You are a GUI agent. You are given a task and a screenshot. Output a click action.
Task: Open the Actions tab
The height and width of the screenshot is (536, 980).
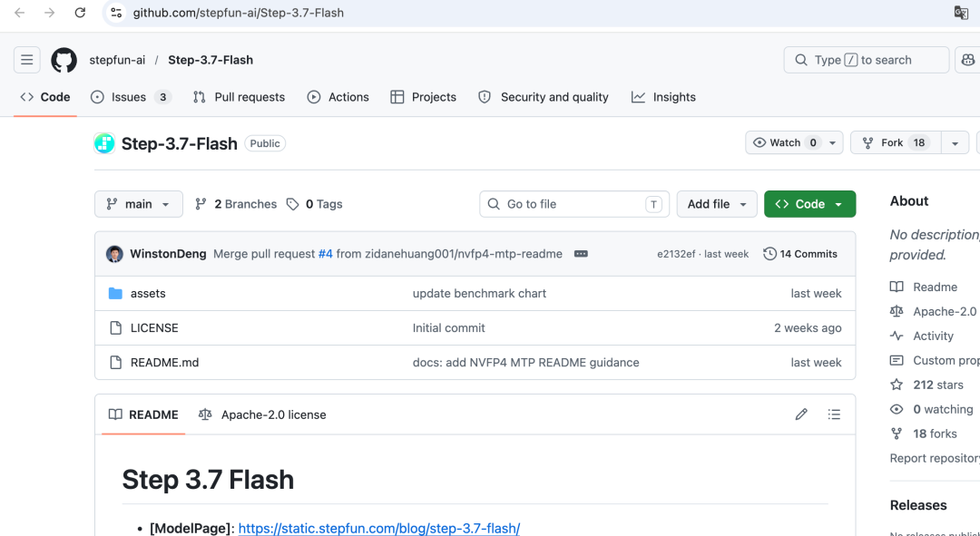click(x=338, y=97)
